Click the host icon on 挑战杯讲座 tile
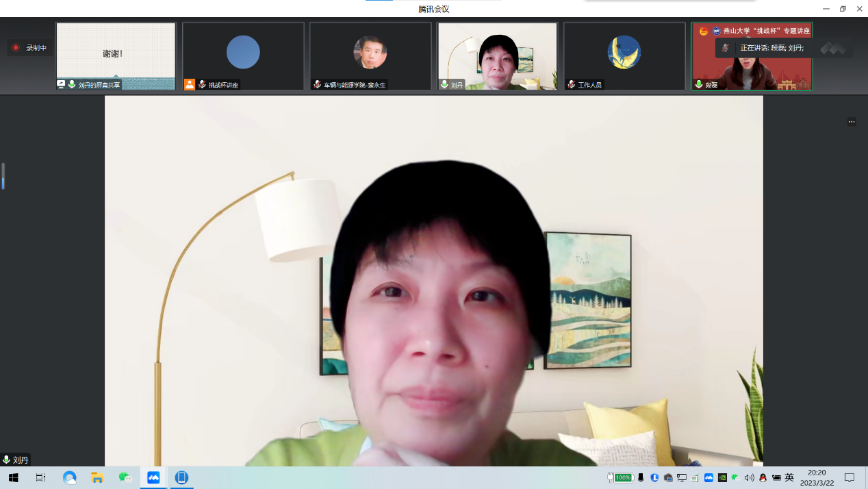The height and width of the screenshot is (489, 868). pos(190,84)
